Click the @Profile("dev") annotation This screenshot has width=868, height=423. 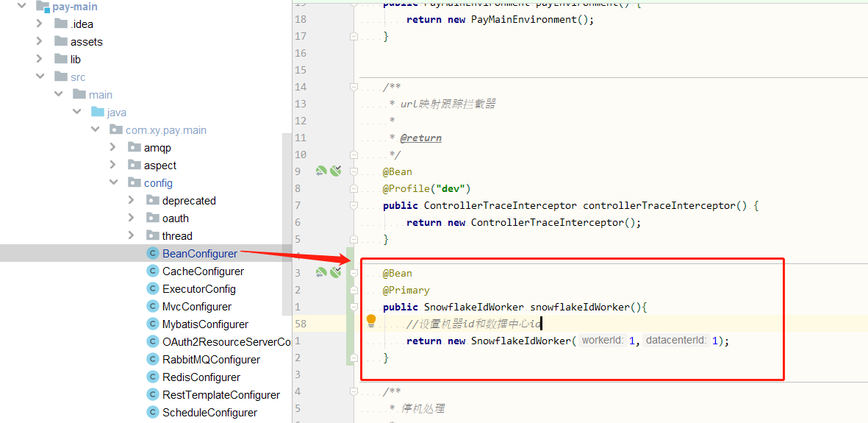click(x=426, y=188)
